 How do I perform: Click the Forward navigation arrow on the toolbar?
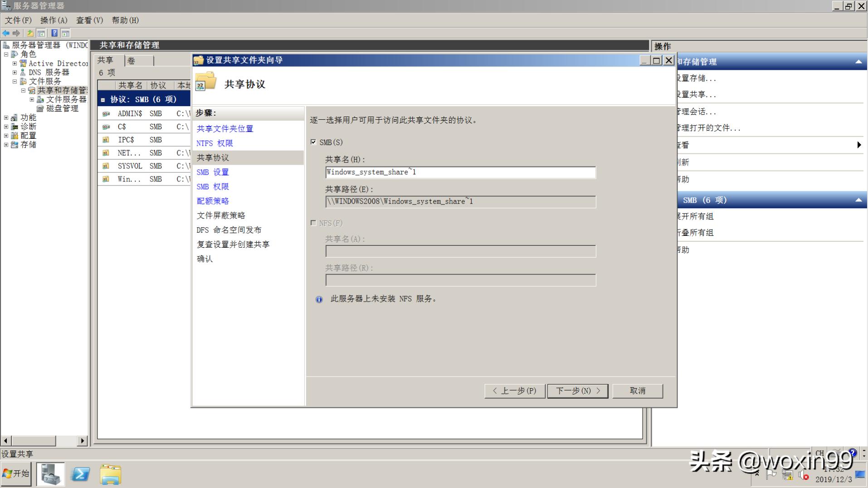(x=16, y=33)
